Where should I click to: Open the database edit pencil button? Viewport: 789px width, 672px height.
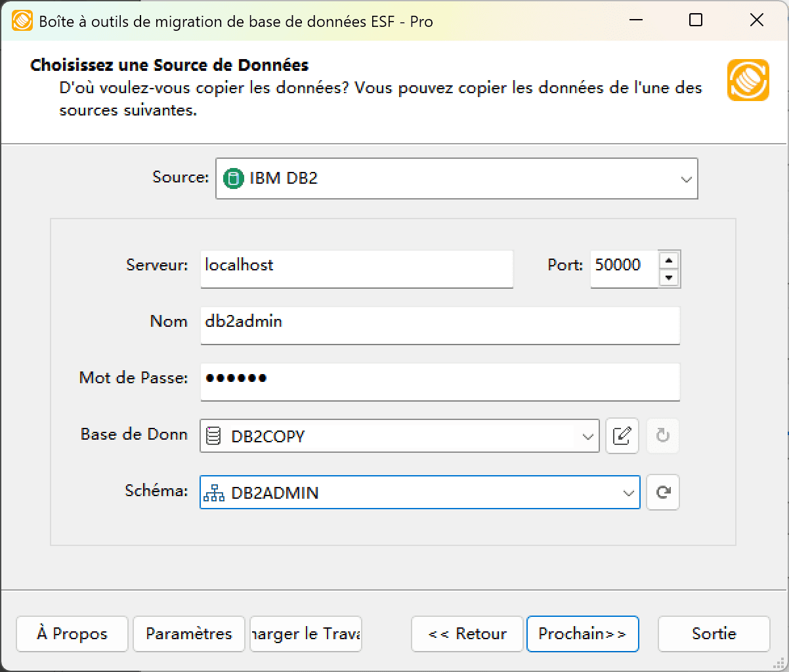click(x=622, y=436)
